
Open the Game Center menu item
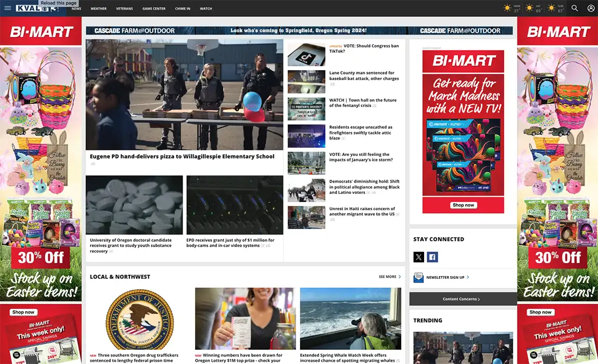(154, 8)
